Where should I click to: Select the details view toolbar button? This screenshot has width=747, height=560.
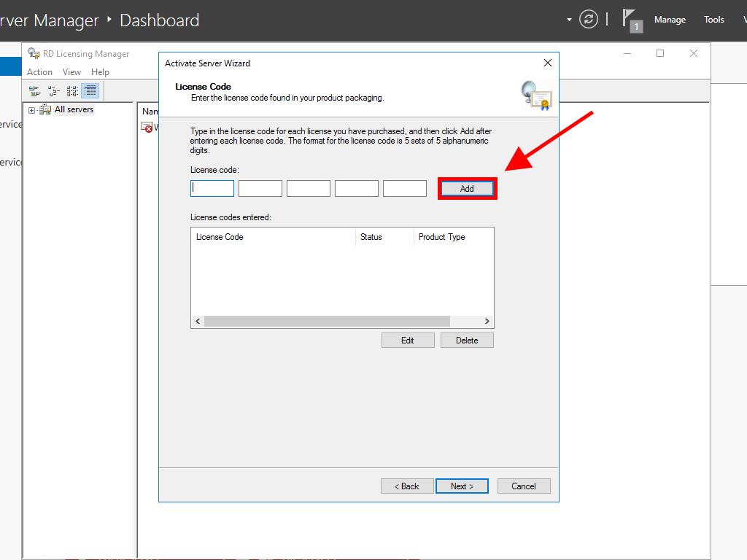pos(90,91)
